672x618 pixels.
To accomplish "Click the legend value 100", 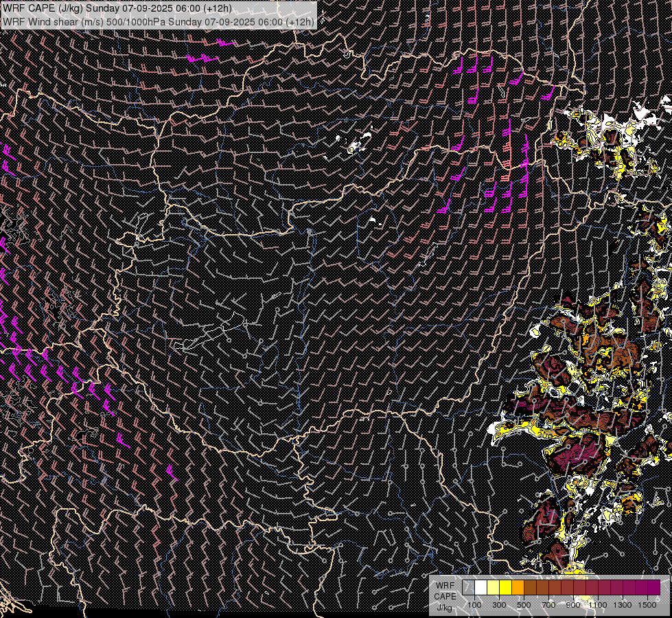I will pos(474,605).
